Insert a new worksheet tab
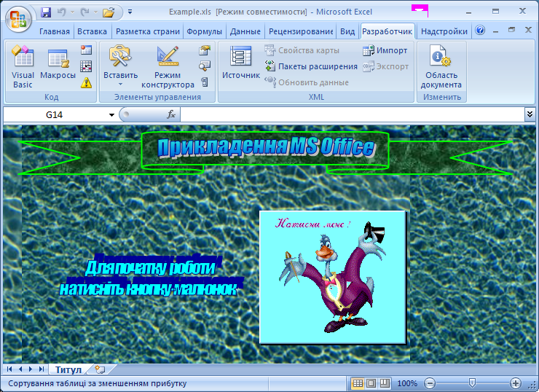 [x=101, y=369]
